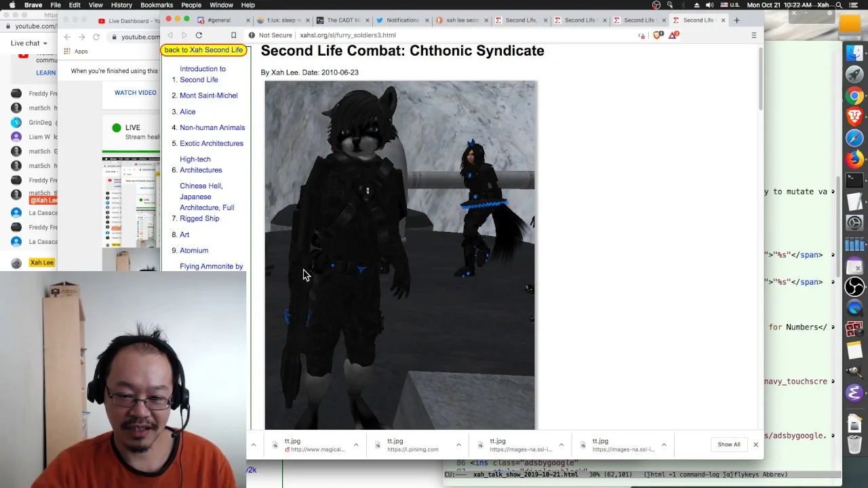Expand options for pinimg tt.jpg download
This screenshot has width=868, height=488.
pyautogui.click(x=458, y=445)
